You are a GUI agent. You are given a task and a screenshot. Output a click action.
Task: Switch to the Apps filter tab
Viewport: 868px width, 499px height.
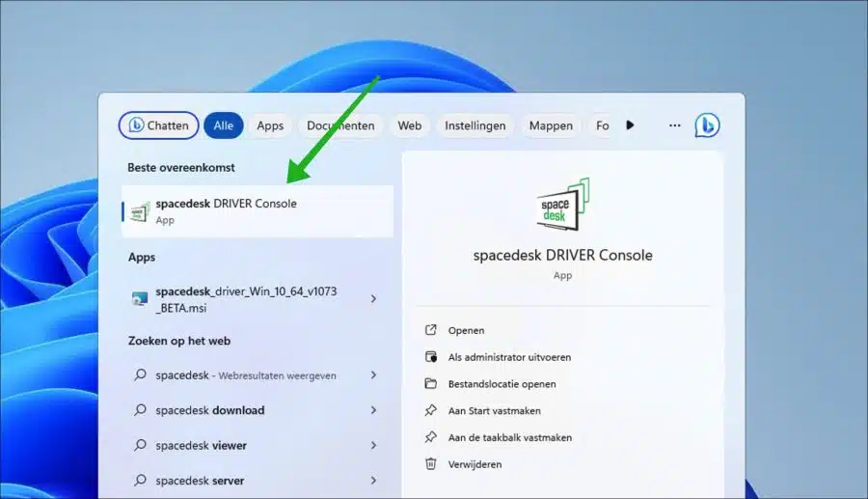point(270,125)
